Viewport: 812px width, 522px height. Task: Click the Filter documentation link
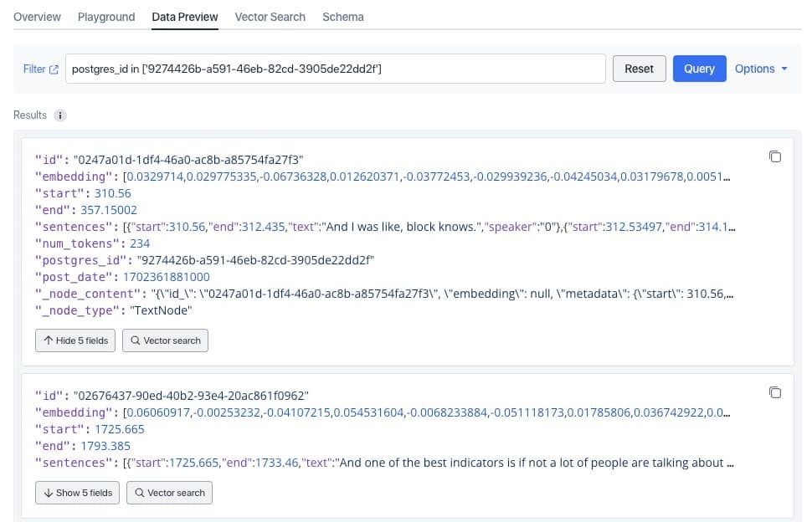tap(41, 69)
